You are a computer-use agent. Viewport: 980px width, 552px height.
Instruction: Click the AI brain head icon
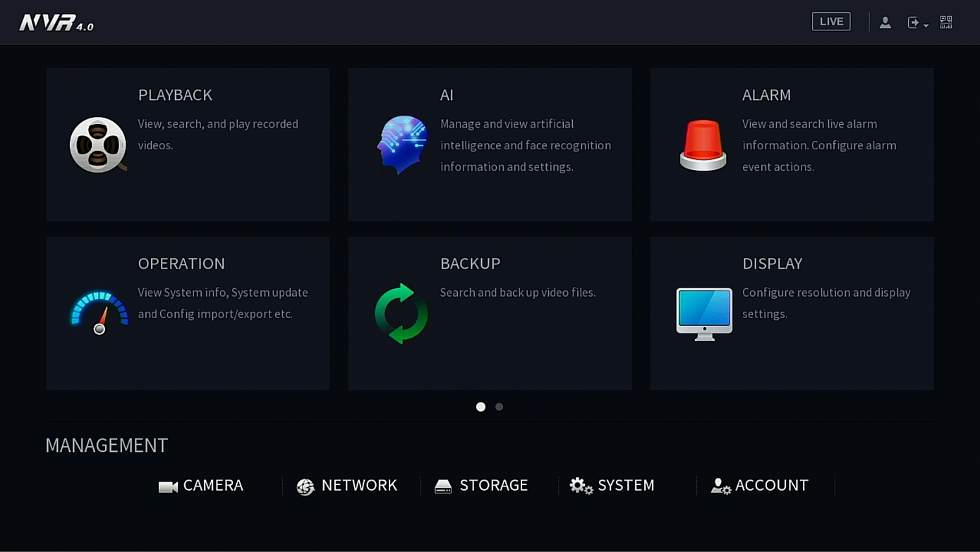(x=402, y=145)
